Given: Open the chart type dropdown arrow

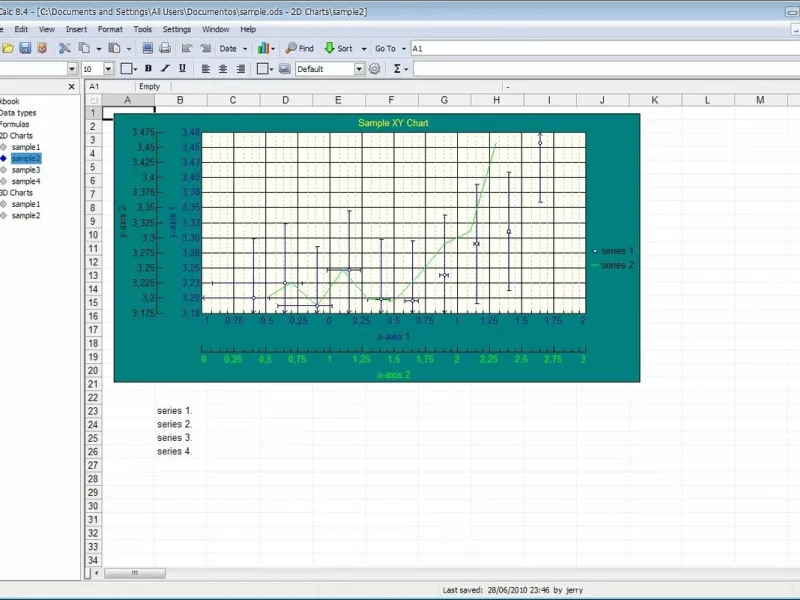Looking at the screenshot, I should pos(273,49).
